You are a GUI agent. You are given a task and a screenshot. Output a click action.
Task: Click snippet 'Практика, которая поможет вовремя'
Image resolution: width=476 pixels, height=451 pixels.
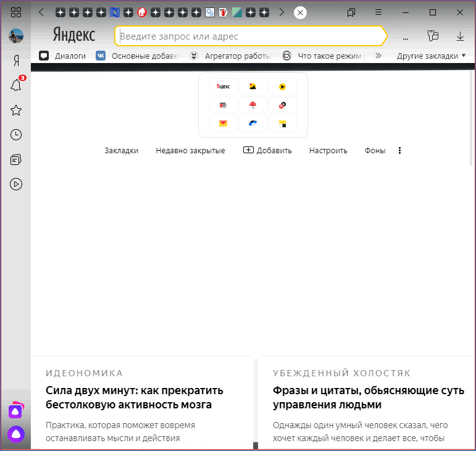pyautogui.click(x=120, y=425)
